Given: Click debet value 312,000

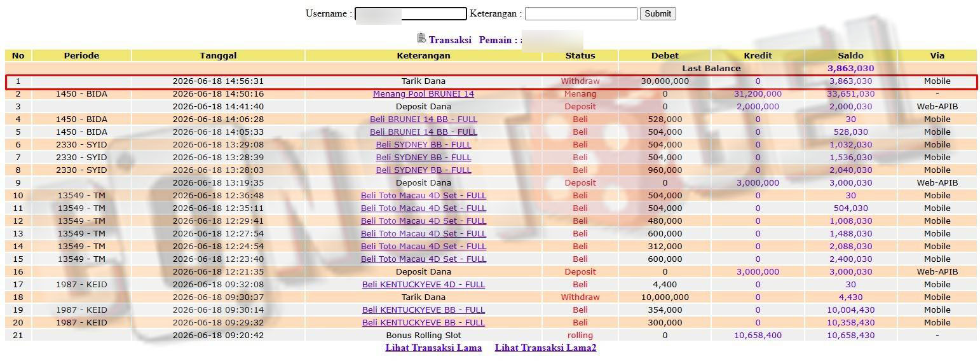Looking at the screenshot, I should [665, 246].
